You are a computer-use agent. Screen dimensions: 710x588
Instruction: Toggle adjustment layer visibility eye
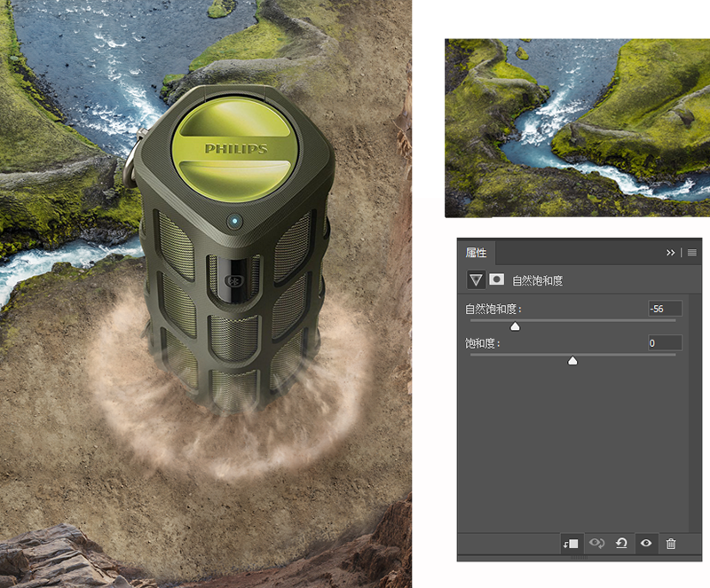(646, 543)
